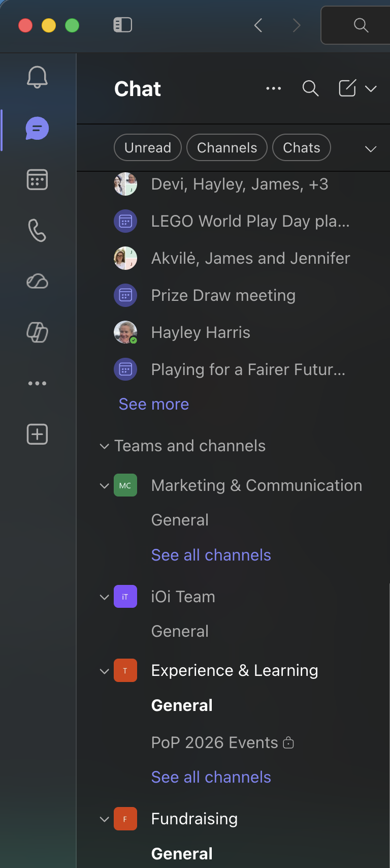Image resolution: width=390 pixels, height=868 pixels.
Task: Filter by Chats
Action: [302, 147]
